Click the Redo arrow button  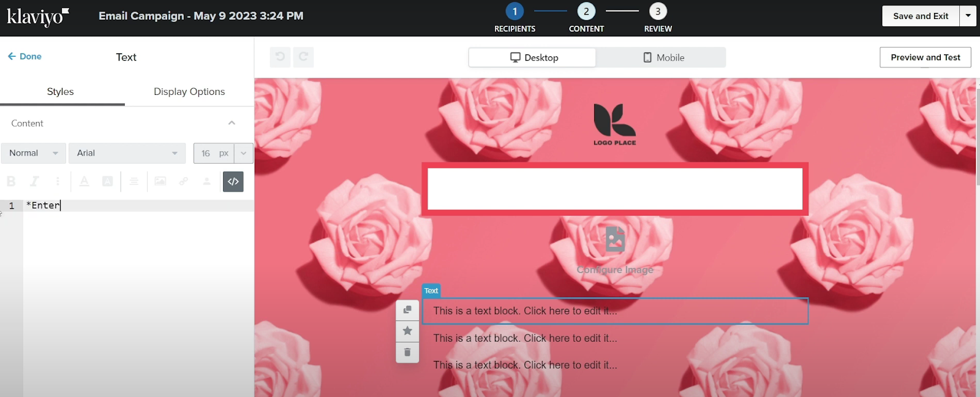(x=303, y=57)
